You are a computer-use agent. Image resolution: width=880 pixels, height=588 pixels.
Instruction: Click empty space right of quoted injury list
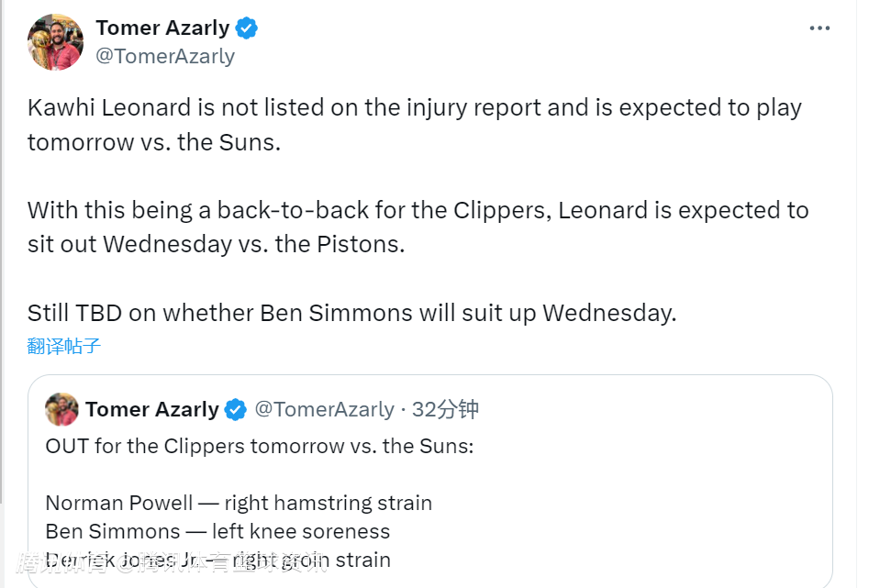pyautogui.click(x=642, y=523)
